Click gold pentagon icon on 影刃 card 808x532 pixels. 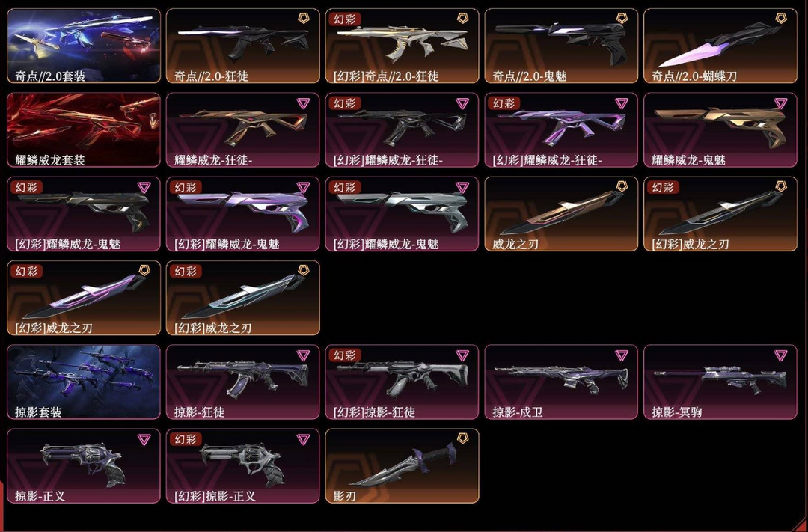pyautogui.click(x=462, y=439)
